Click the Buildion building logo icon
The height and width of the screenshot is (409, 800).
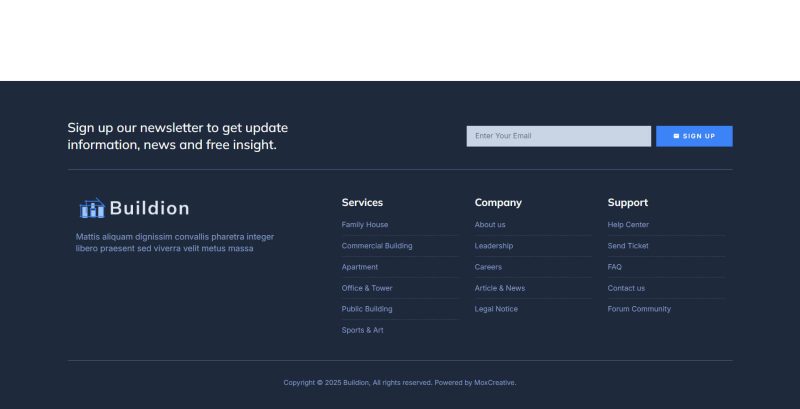coord(92,208)
